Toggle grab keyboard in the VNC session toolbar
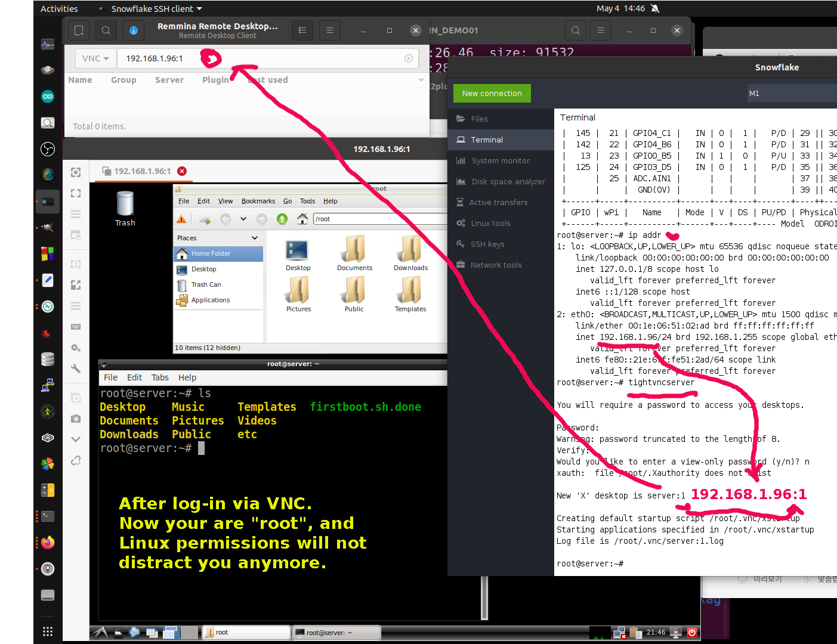 (76, 327)
